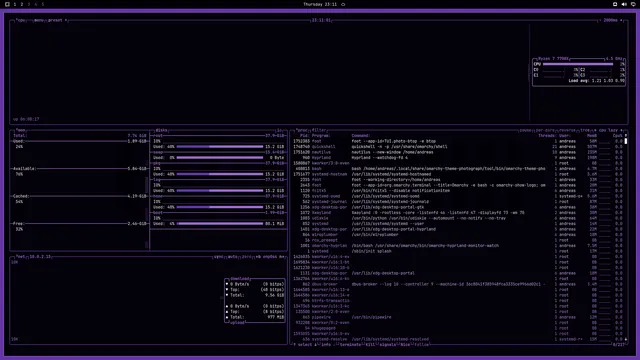Select the fcitx5 process row
The width and height of the screenshot is (640, 360).
[458, 191]
